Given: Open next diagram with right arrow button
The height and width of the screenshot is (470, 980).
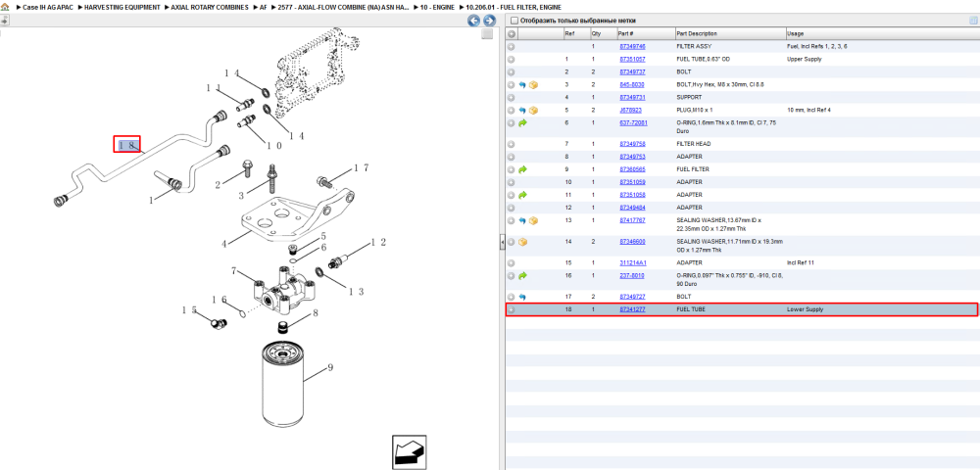Looking at the screenshot, I should [489, 21].
